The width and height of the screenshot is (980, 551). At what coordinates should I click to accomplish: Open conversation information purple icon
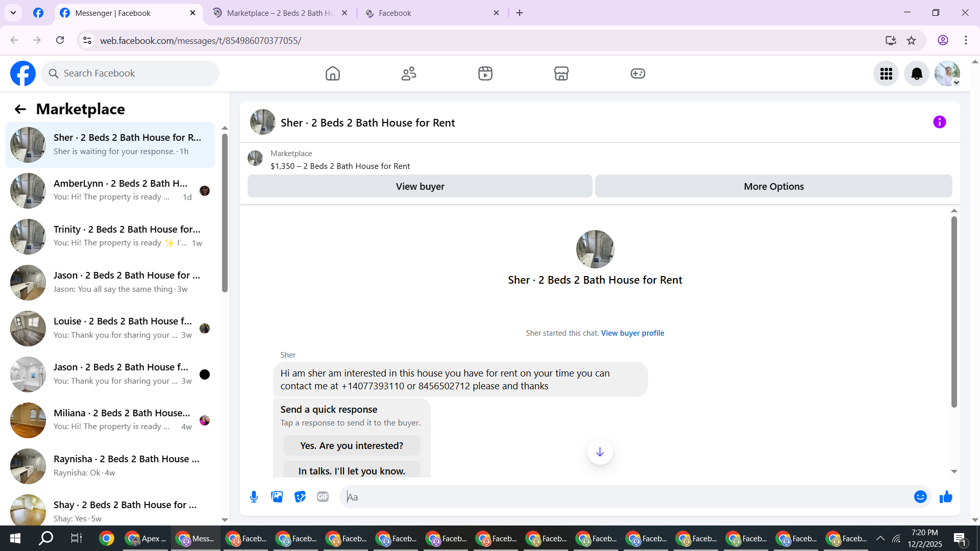point(939,122)
